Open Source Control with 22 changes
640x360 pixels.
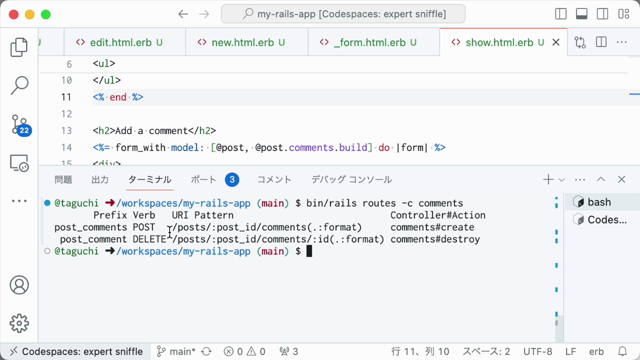click(x=20, y=125)
